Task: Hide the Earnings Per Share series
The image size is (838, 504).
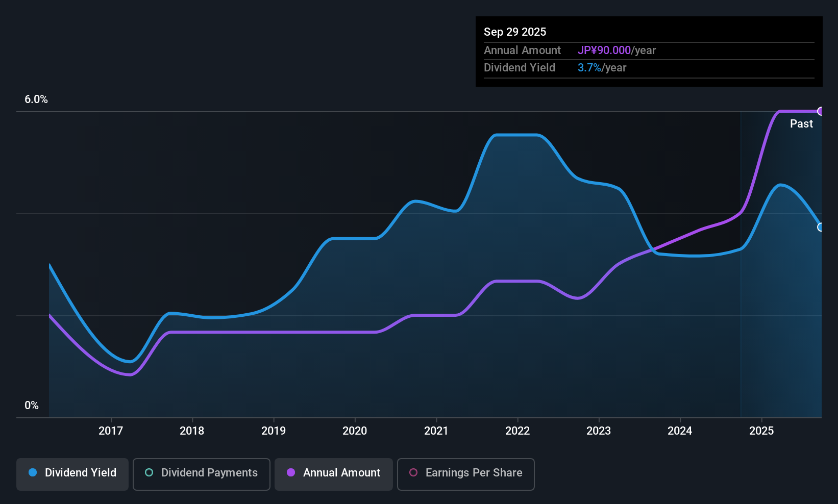Action: coord(465,473)
